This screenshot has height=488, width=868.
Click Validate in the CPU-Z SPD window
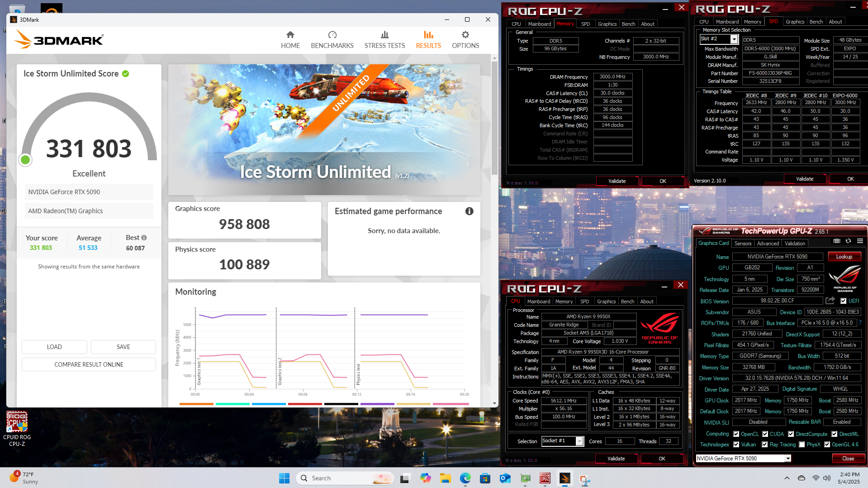coord(805,179)
